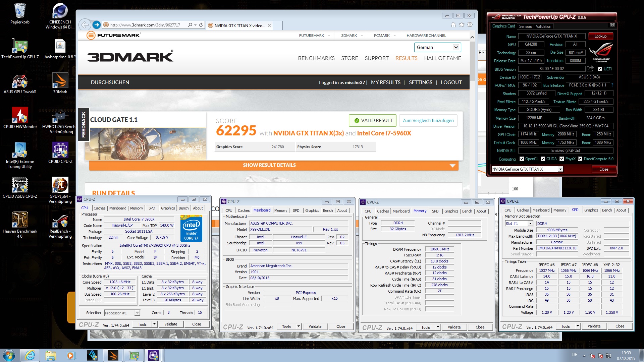Click the Cloud Gate benchmark thumbnail
The image size is (644, 362).
146,144
